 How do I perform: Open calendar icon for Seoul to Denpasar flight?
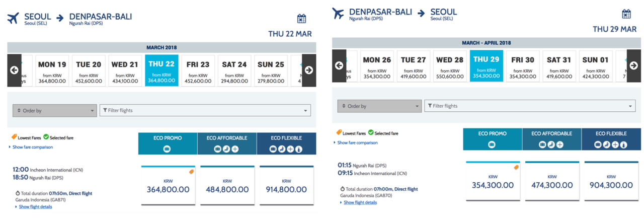tap(301, 19)
